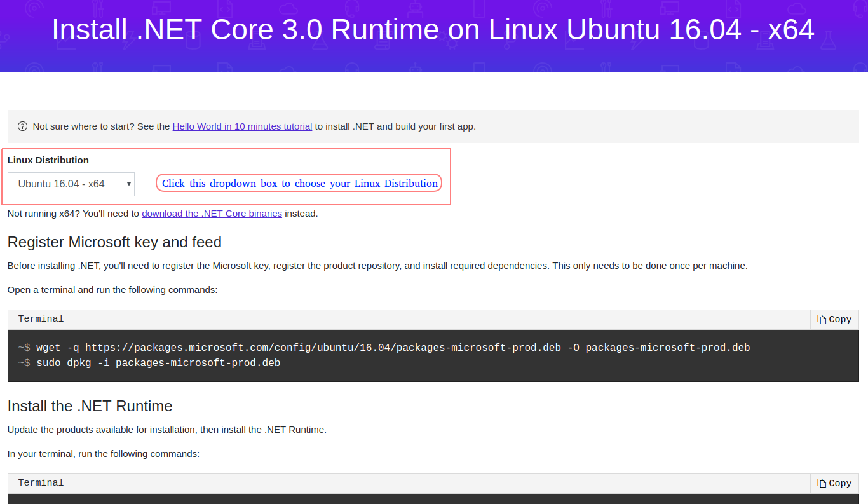
Task: Copy the wget installation commands
Action: point(834,319)
